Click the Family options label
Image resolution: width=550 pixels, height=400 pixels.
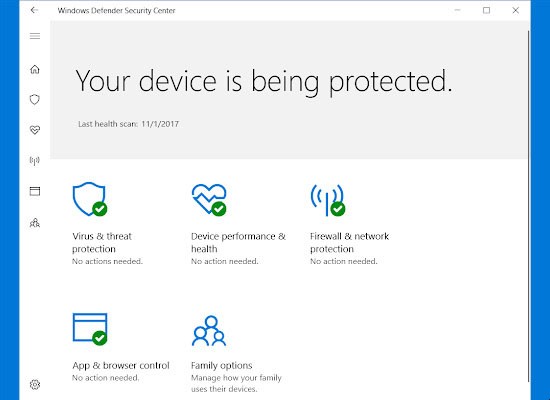[x=222, y=366]
